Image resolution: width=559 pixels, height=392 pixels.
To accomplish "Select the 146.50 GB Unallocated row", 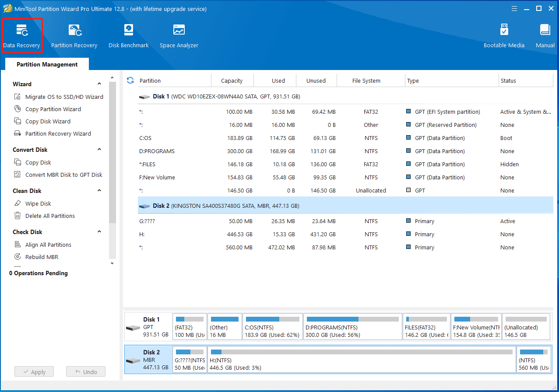I will tap(345, 190).
